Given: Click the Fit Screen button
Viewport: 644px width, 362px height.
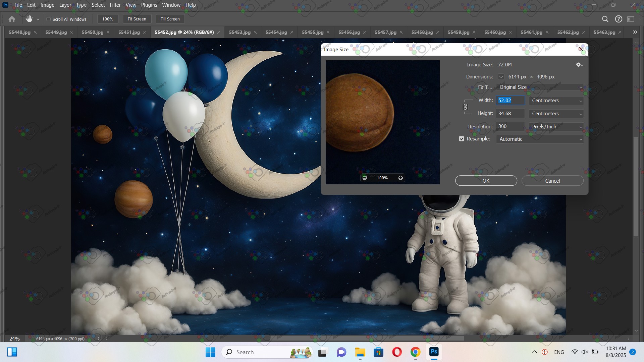Looking at the screenshot, I should pyautogui.click(x=137, y=19).
